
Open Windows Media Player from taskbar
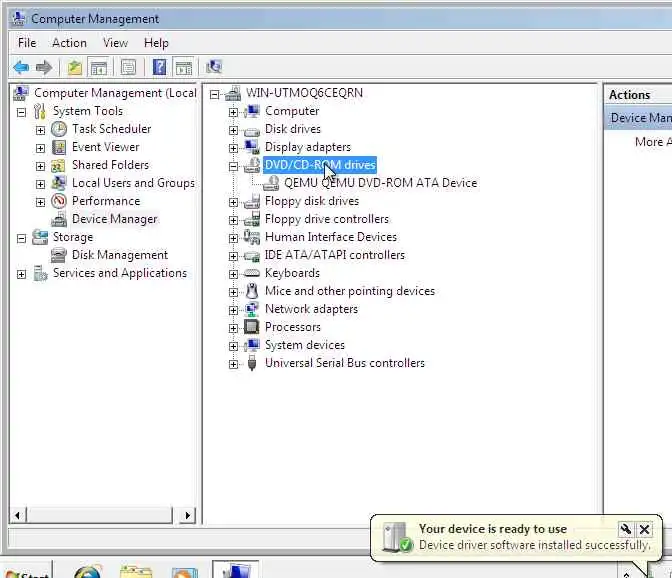pyautogui.click(x=184, y=572)
